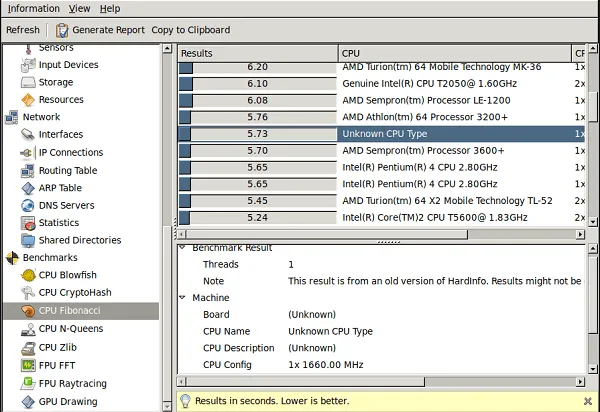This screenshot has width=600, height=412.
Task: Select the Routing Table tree item
Action: coord(68,171)
